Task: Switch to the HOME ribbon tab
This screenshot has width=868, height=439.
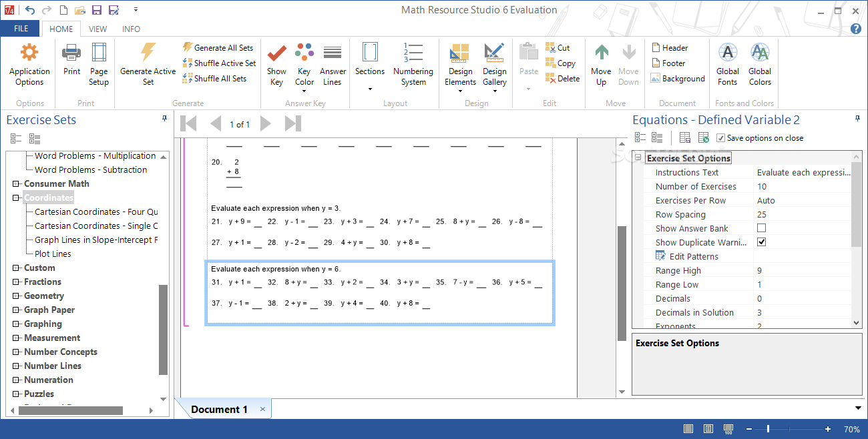Action: (61, 29)
